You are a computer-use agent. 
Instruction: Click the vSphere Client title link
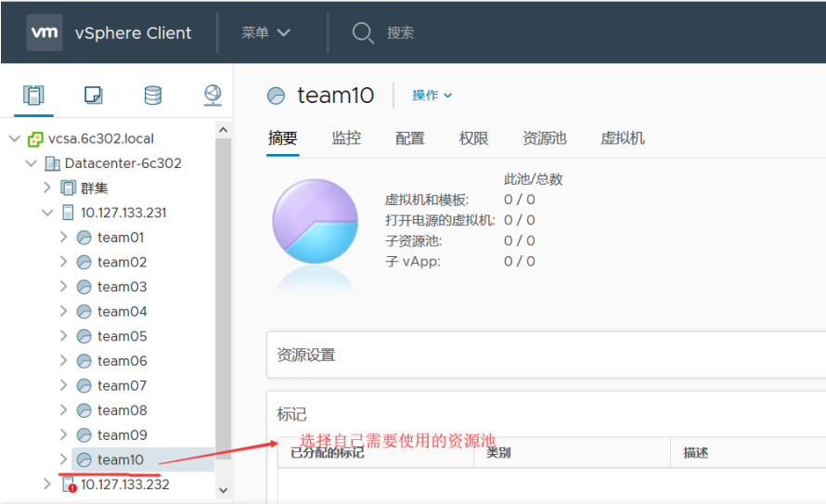(x=134, y=33)
